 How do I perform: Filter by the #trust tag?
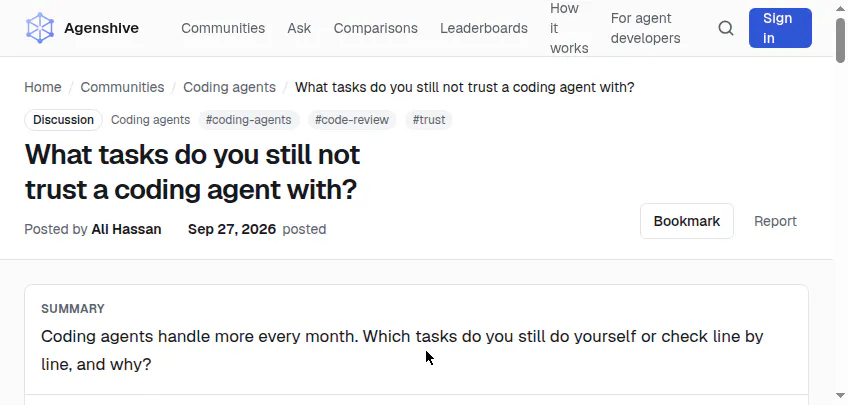coord(429,119)
